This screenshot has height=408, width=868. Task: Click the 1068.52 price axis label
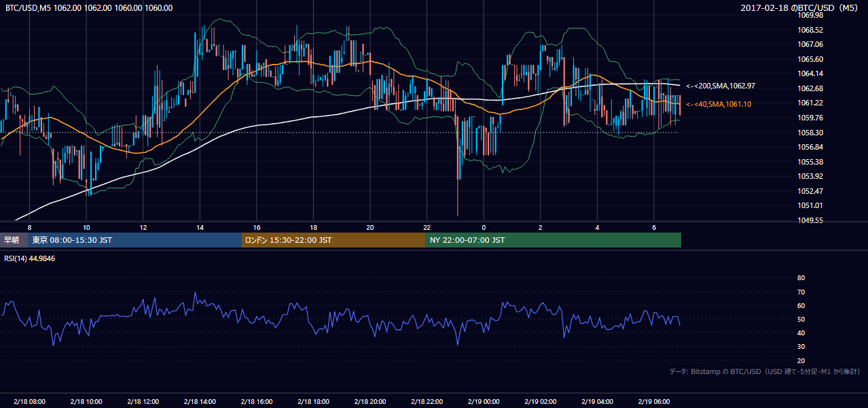[811, 30]
